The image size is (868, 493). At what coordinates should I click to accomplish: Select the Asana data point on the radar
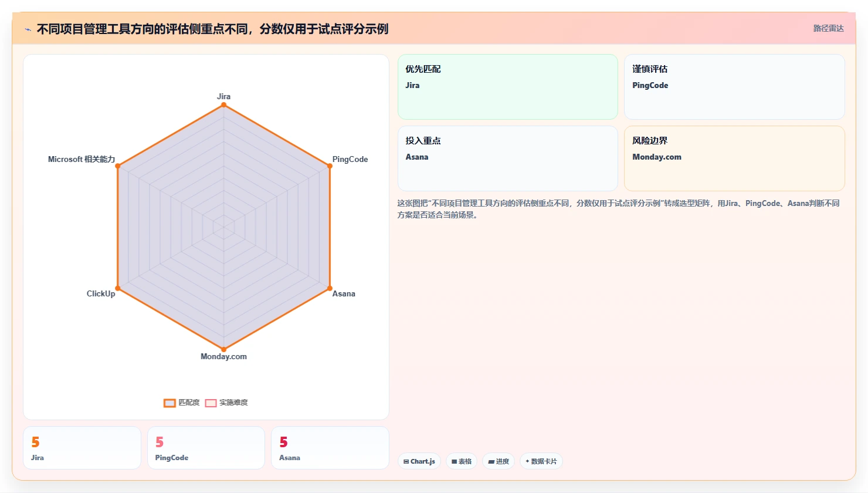coord(330,288)
